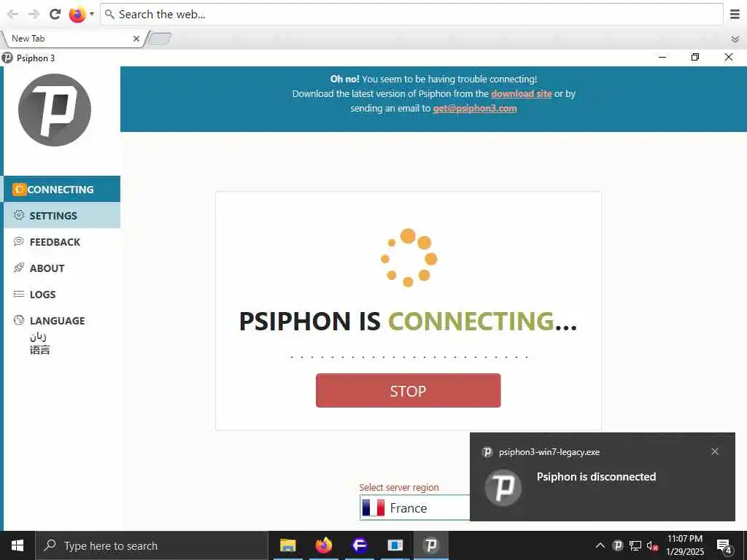The width and height of the screenshot is (747, 560).
Task: Open the browser hamburger menu
Action: 735,15
